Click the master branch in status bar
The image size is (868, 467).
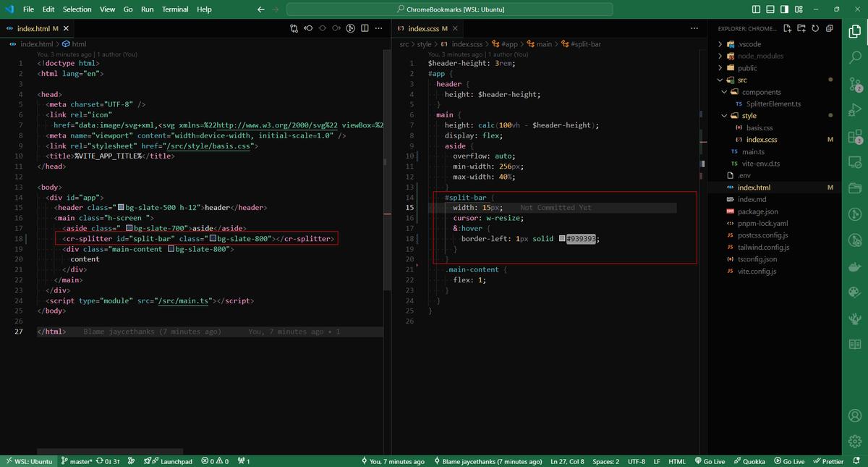[77, 461]
